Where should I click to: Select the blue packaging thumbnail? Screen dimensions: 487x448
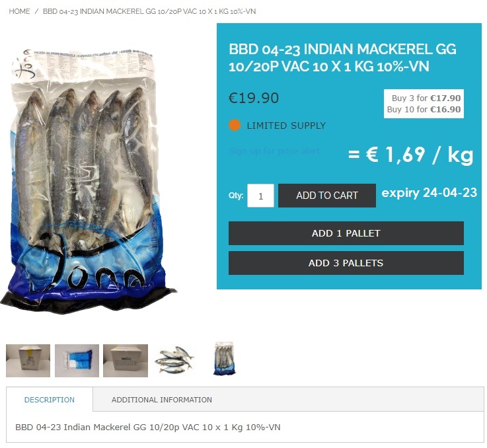[77, 360]
